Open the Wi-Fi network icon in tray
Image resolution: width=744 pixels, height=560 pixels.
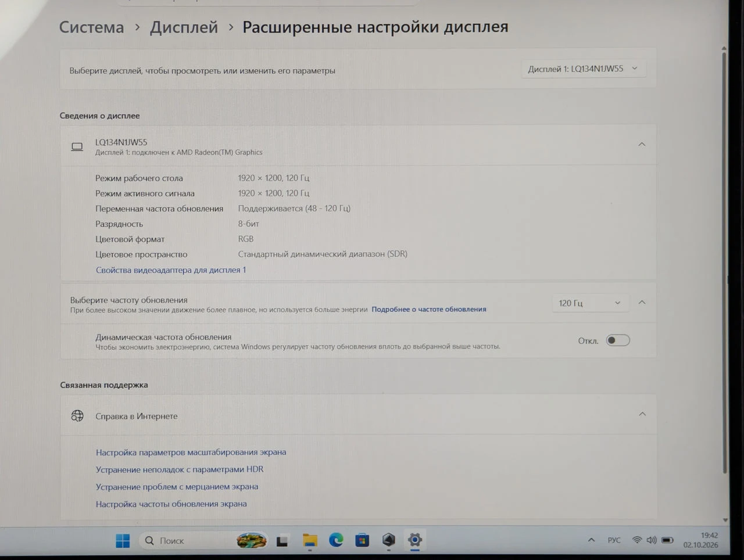point(637,540)
